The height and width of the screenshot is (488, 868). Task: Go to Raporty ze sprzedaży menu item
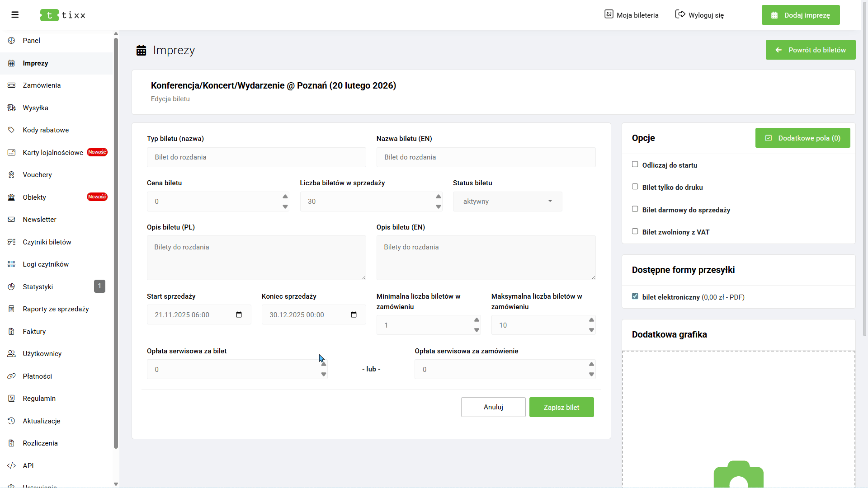tap(56, 309)
